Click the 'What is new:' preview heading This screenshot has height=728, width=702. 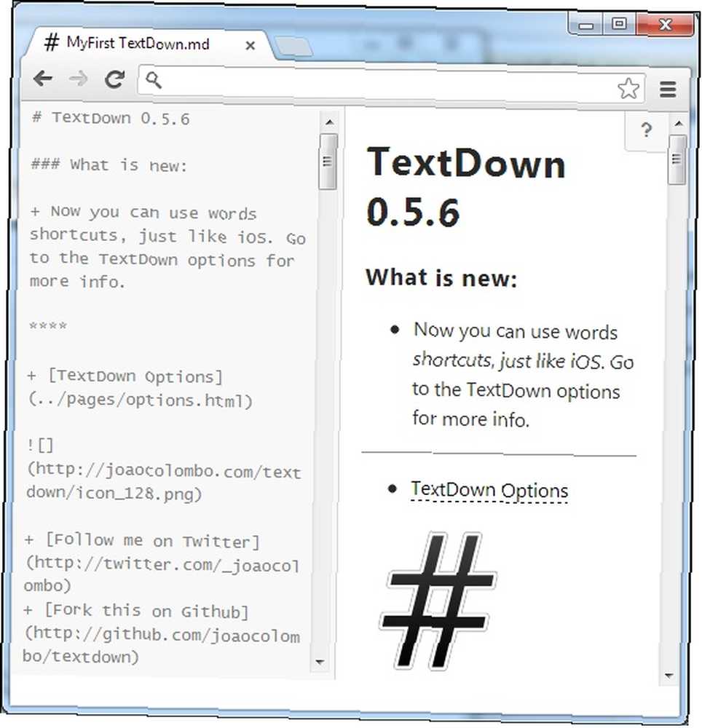point(441,277)
